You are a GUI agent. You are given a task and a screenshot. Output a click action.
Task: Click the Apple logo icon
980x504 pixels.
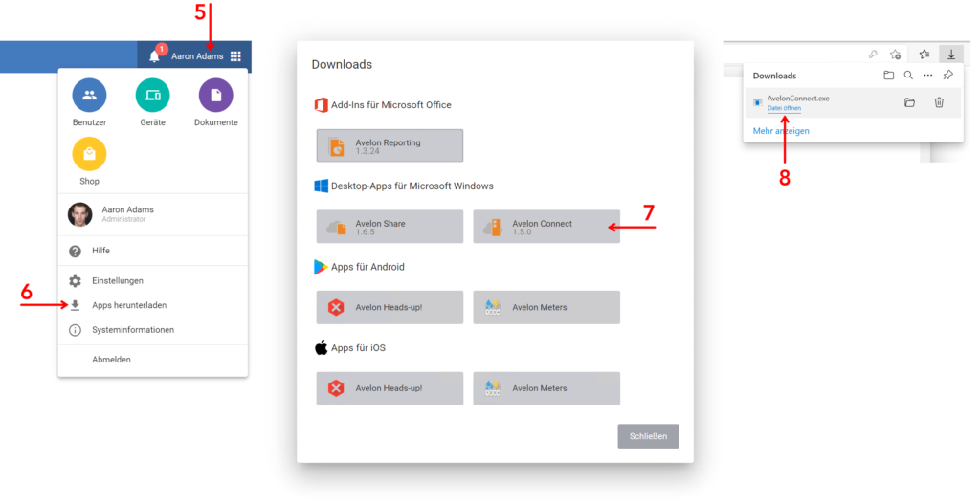[x=321, y=347]
